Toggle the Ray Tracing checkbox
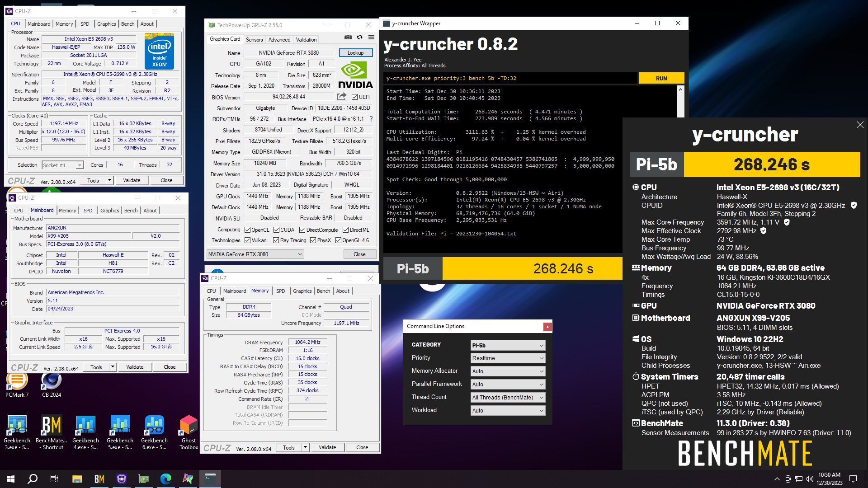The height and width of the screenshot is (488, 868). [x=276, y=240]
